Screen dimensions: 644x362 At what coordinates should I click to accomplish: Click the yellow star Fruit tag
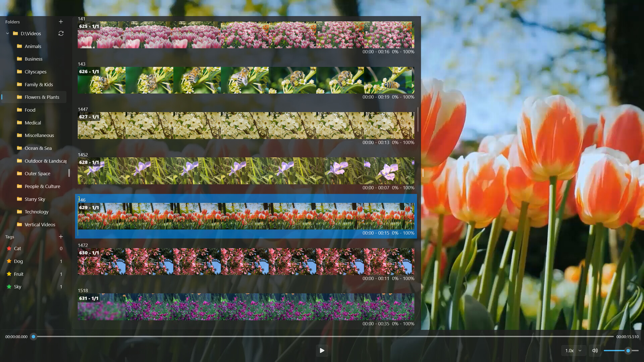(x=18, y=274)
